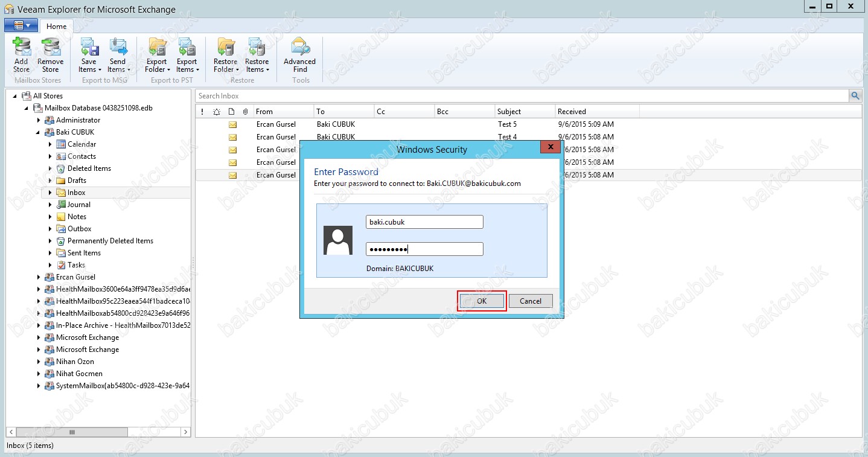
Task: Open the Notes folder
Action: pyautogui.click(x=77, y=216)
